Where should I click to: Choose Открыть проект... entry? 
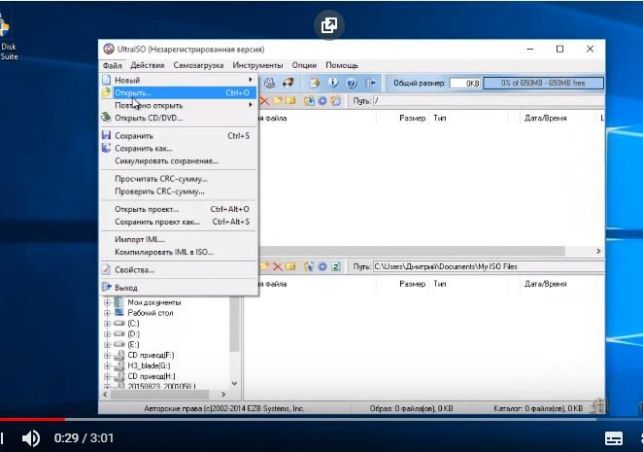click(179, 209)
